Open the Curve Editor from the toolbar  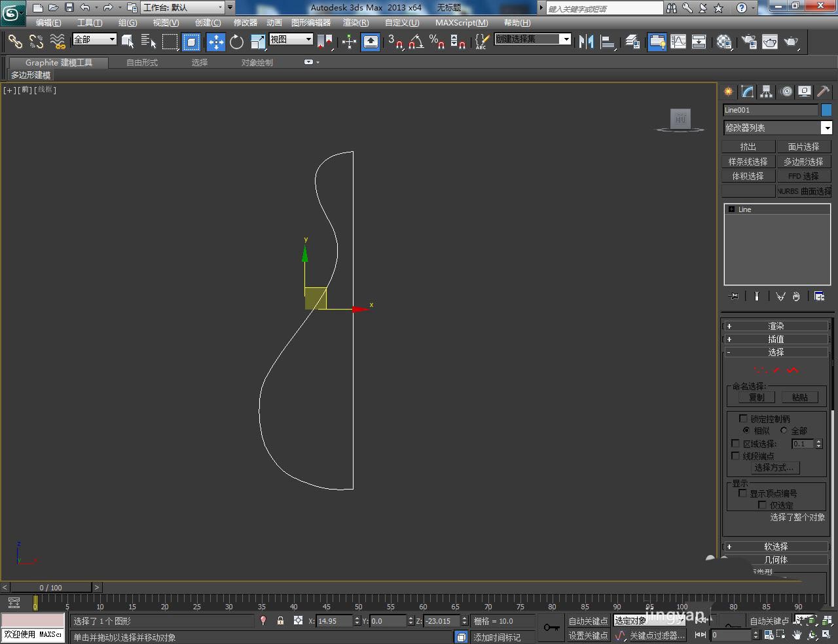[x=678, y=42]
